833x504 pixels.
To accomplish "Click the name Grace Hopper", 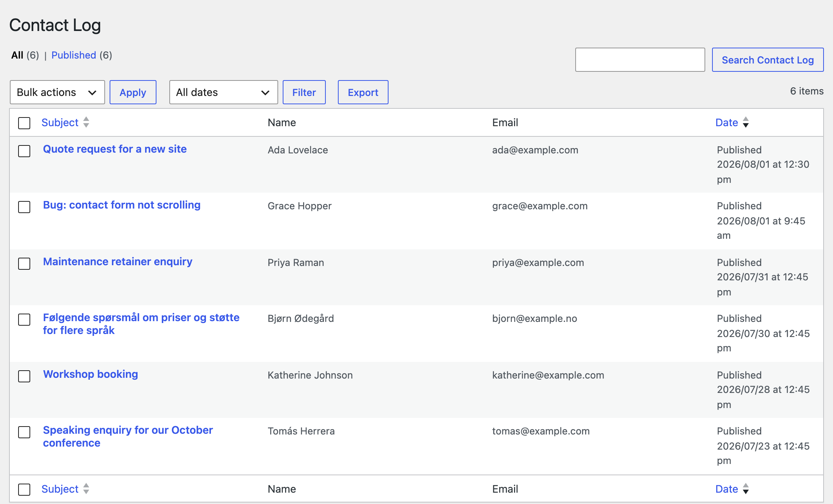I will tap(299, 206).
